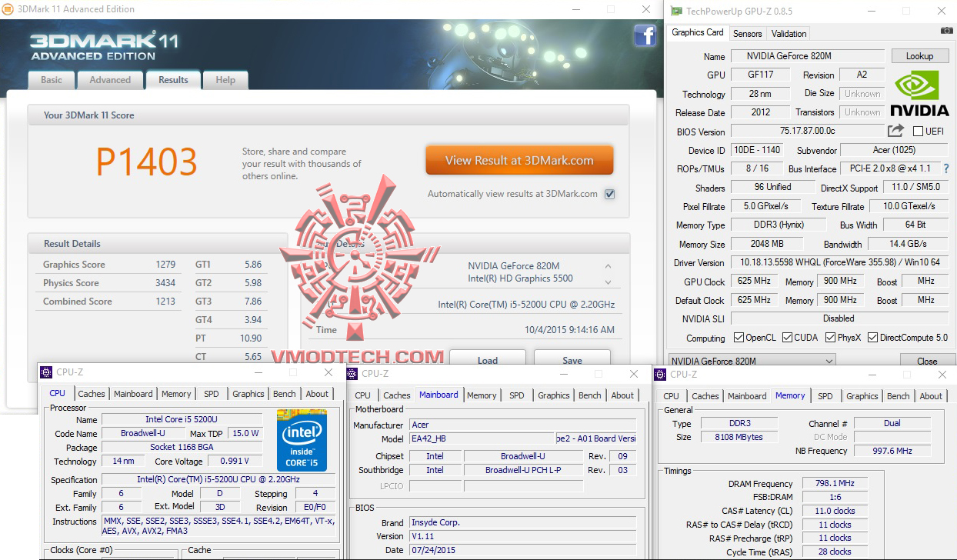Open Bench tab in left CPU-Z window
This screenshot has width=957, height=560.
(285, 394)
